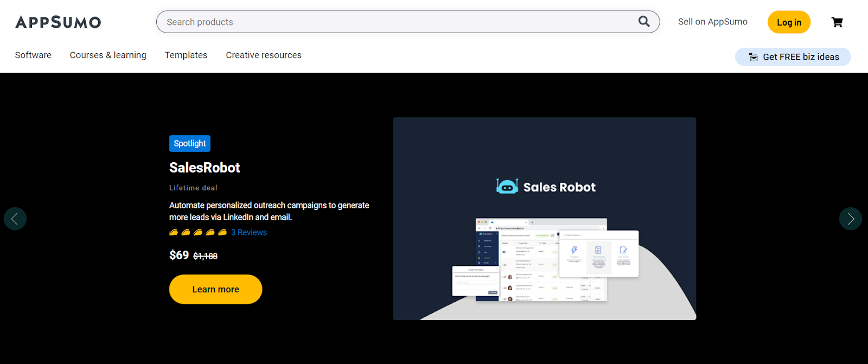Click the Sales Robot logo in banner

(x=546, y=187)
